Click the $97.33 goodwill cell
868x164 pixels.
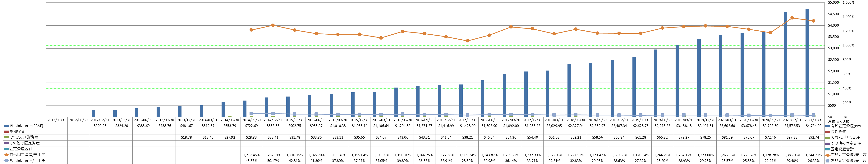pyautogui.click(x=792, y=137)
